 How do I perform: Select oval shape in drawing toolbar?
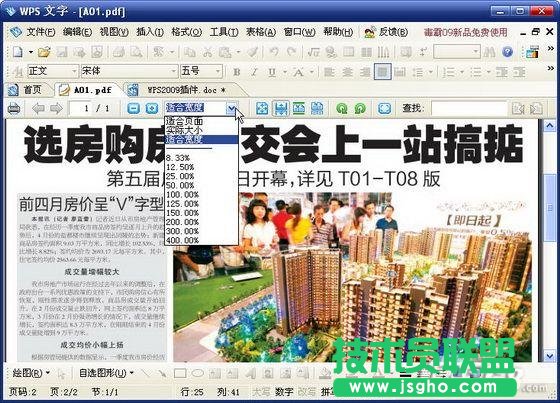click(197, 374)
